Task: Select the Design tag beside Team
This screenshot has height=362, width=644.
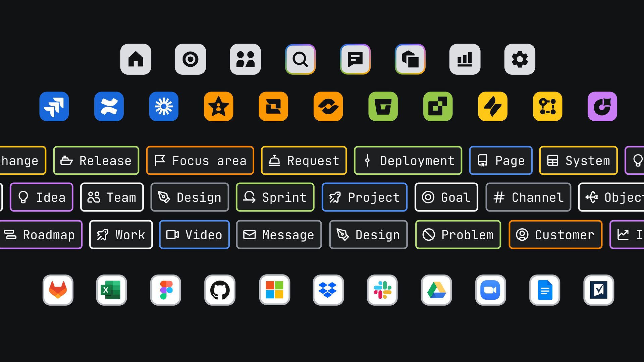Action: click(x=190, y=197)
